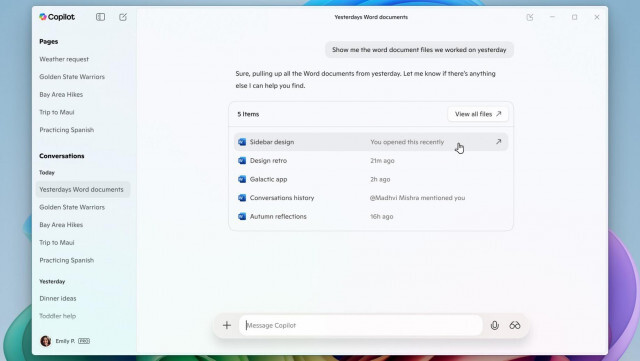640x361 pixels.
Task: Open the Galactic app document
Action: coord(371,179)
